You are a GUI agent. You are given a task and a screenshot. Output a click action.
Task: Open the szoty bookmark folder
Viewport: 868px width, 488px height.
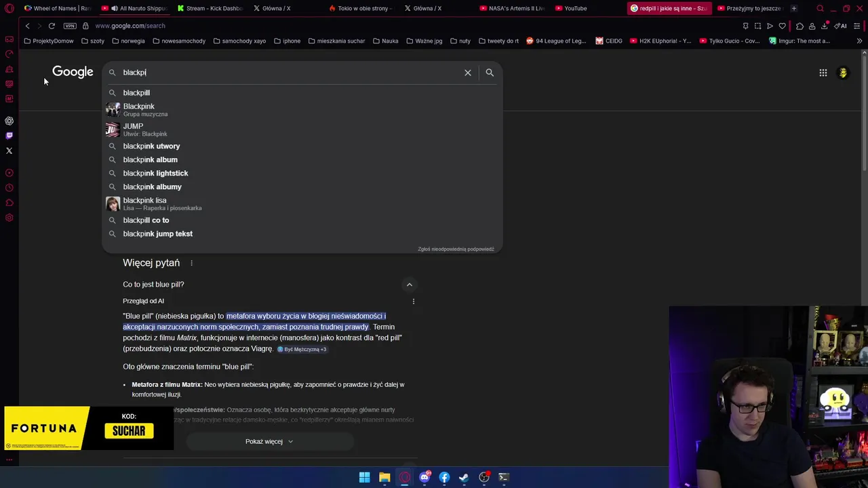tap(92, 41)
